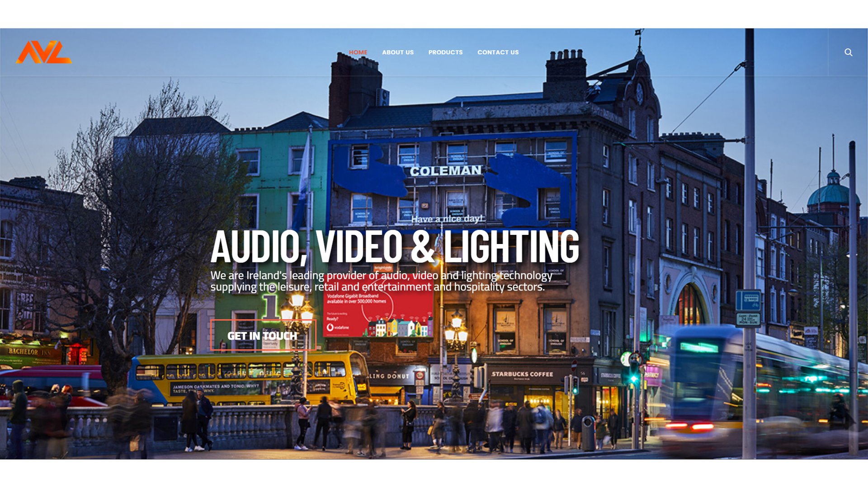Select PRODUCTS in the navigation bar
This screenshot has width=868, height=488.
[445, 52]
